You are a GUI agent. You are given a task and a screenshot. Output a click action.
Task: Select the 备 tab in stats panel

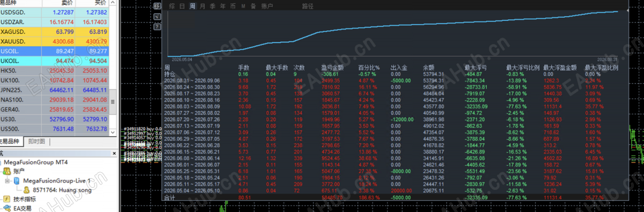coord(253,6)
